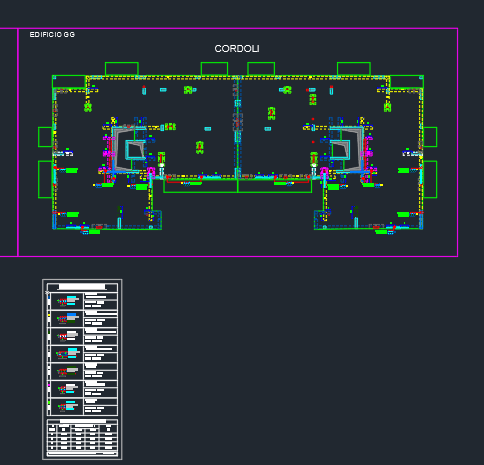Click the EDIFICIO GG label
The width and height of the screenshot is (484, 465).
52,35
